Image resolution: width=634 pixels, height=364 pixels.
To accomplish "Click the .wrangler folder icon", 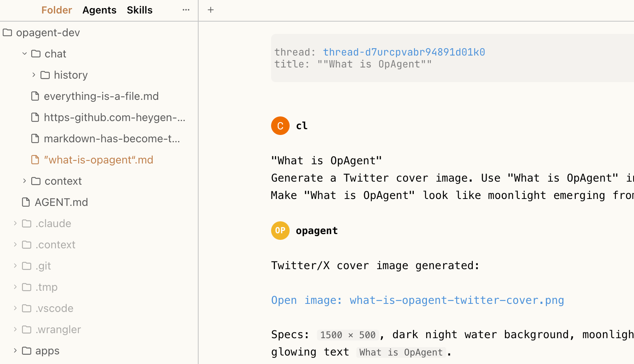I will [x=27, y=329].
